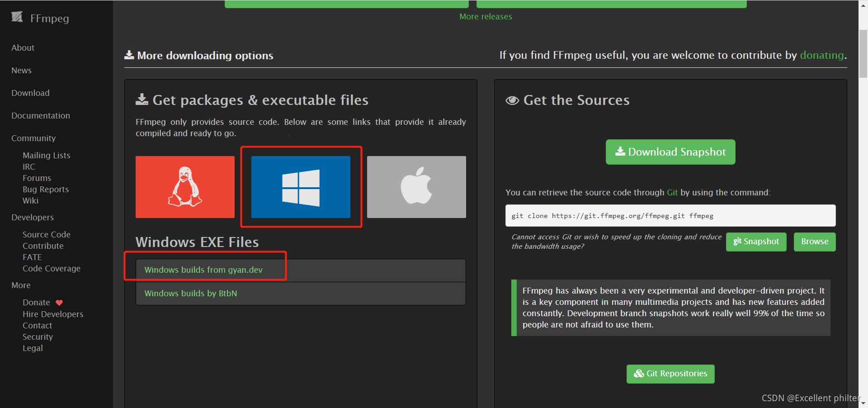Open Bug Reports link
This screenshot has height=408, width=868.
click(46, 189)
